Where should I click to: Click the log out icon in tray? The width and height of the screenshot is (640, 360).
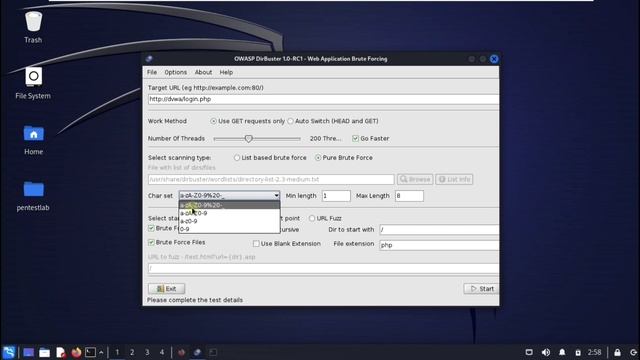tap(633, 352)
